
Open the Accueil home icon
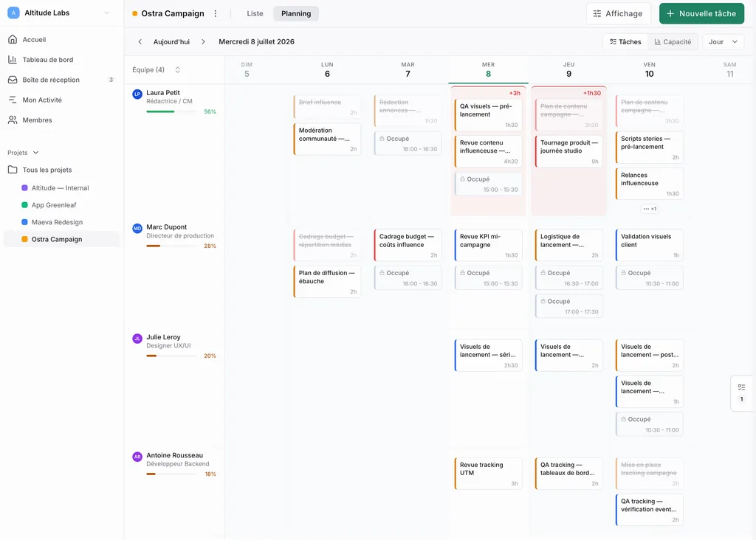point(13,40)
